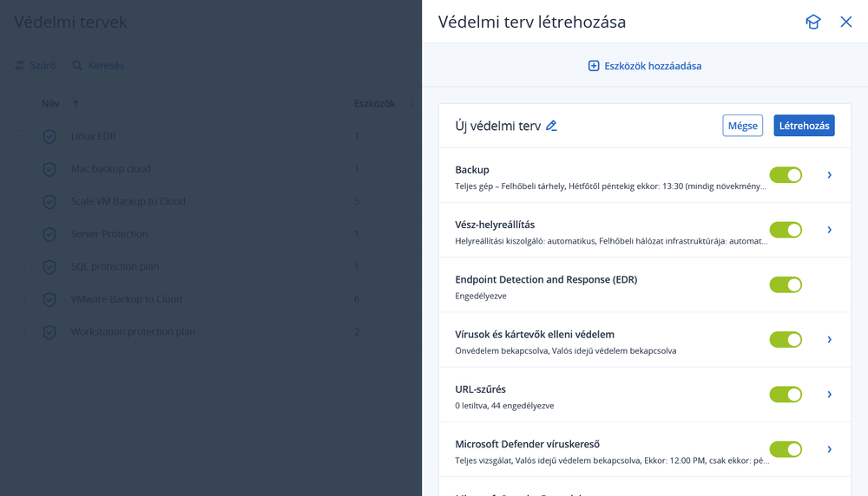Toggle URL-szűrés switch off
The image size is (868, 496).
pos(786,395)
